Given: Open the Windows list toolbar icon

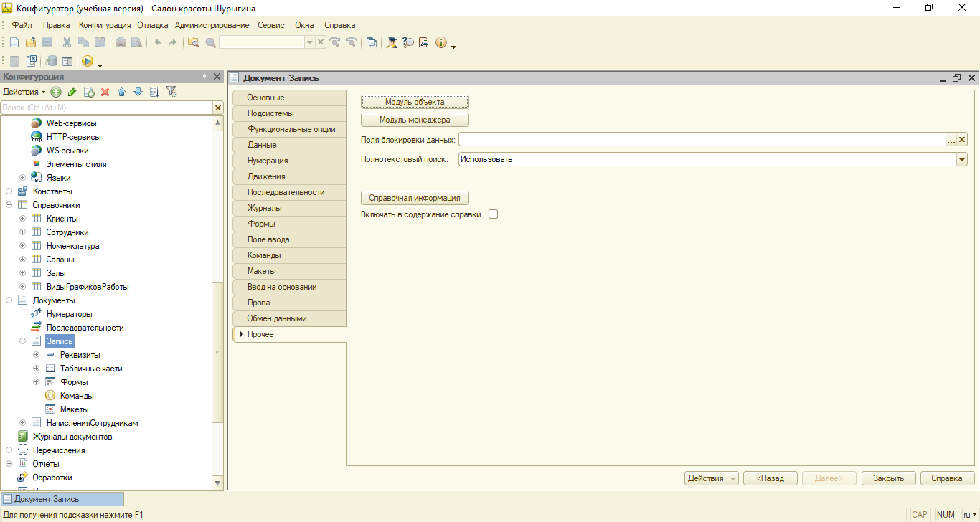Looking at the screenshot, I should click(x=372, y=42).
